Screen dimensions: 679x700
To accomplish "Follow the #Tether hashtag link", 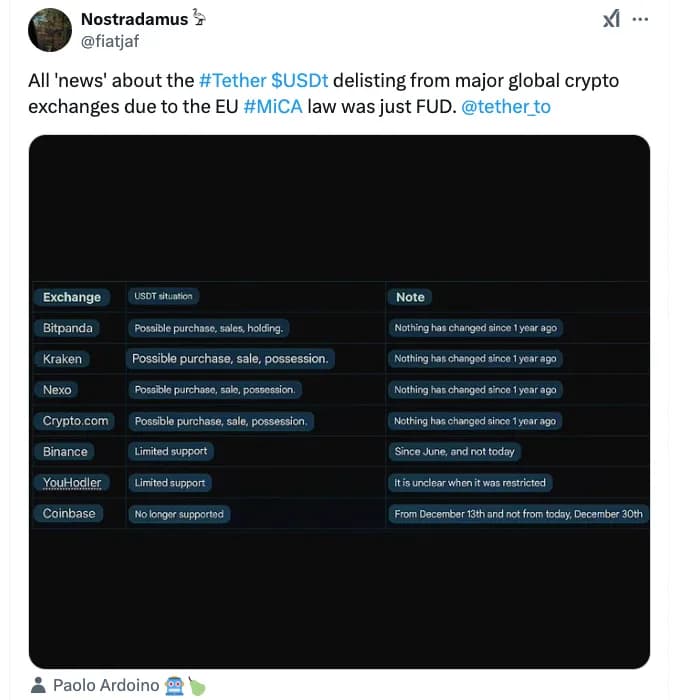I will (x=232, y=80).
